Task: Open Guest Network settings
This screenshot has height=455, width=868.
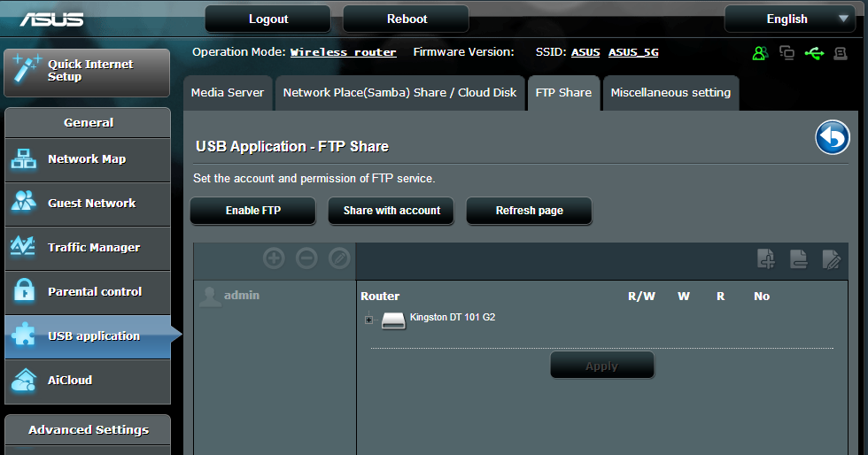Action: pos(88,204)
